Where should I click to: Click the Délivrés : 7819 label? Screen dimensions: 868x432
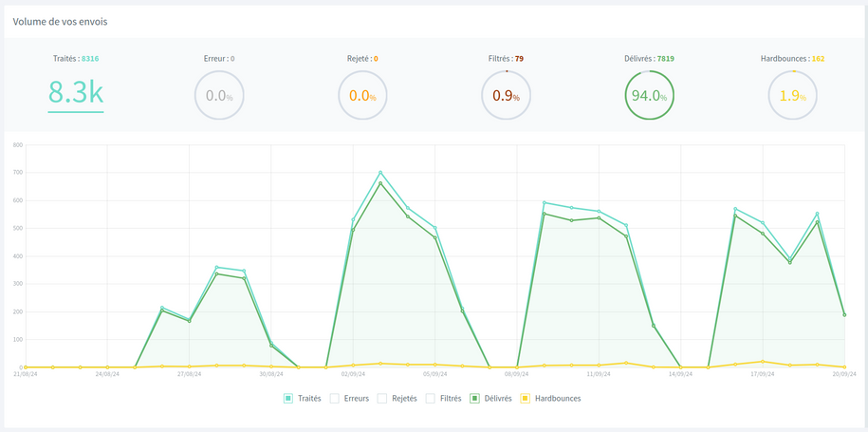tap(649, 58)
